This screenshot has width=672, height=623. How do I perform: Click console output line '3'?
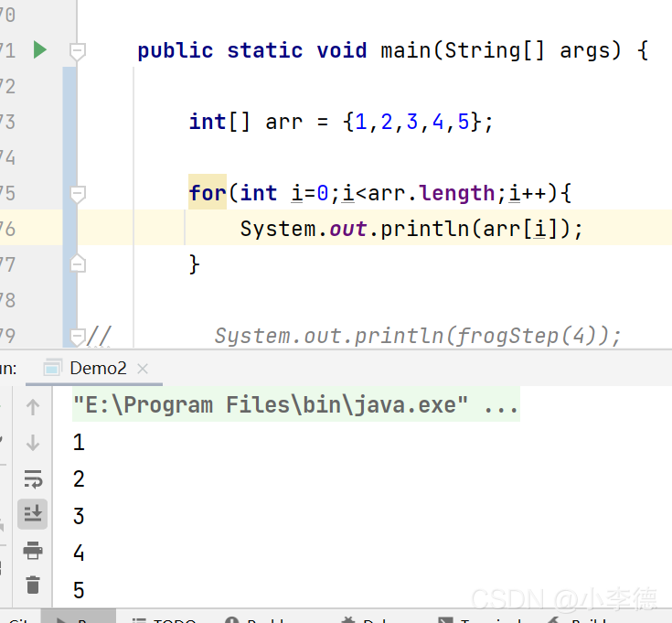79,516
